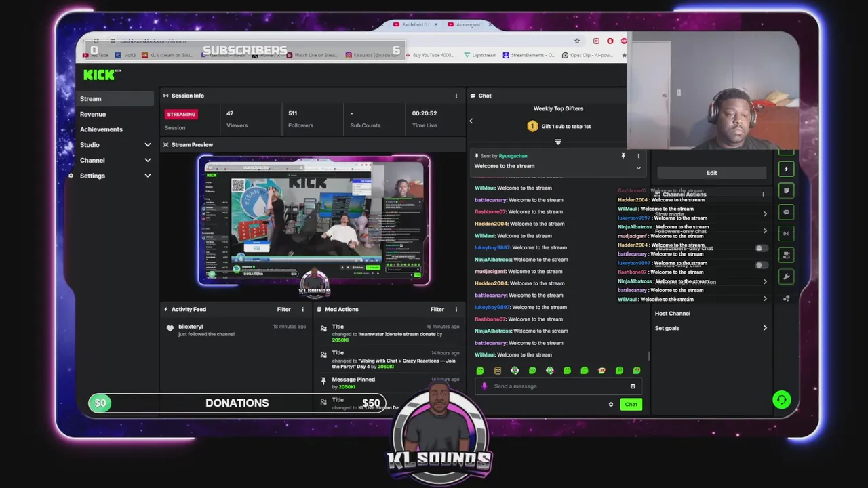Click Filter in Mod Actions panel

tap(437, 310)
